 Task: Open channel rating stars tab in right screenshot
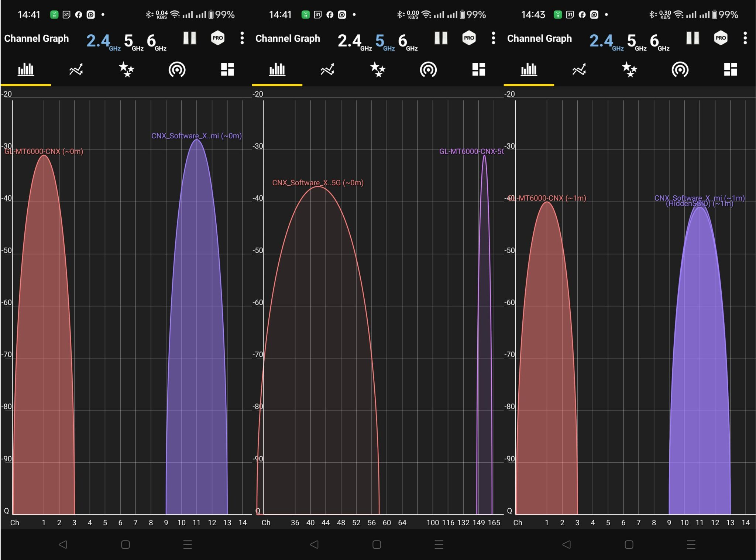click(630, 69)
